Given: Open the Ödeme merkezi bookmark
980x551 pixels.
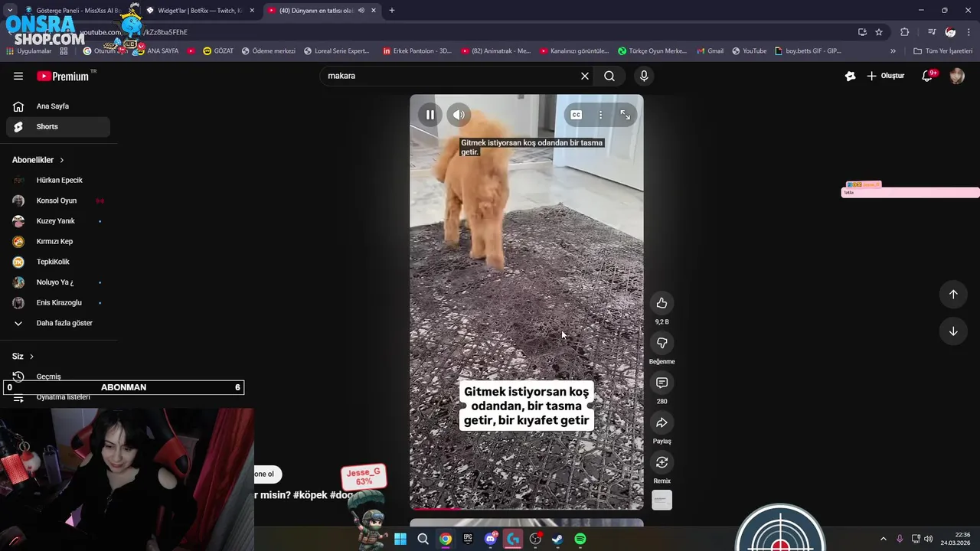Looking at the screenshot, I should (269, 51).
